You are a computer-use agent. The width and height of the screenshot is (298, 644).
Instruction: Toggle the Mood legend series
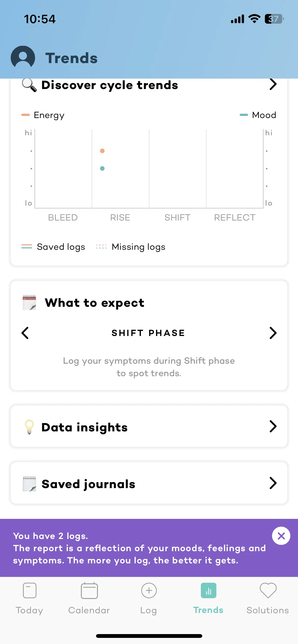pyautogui.click(x=258, y=115)
